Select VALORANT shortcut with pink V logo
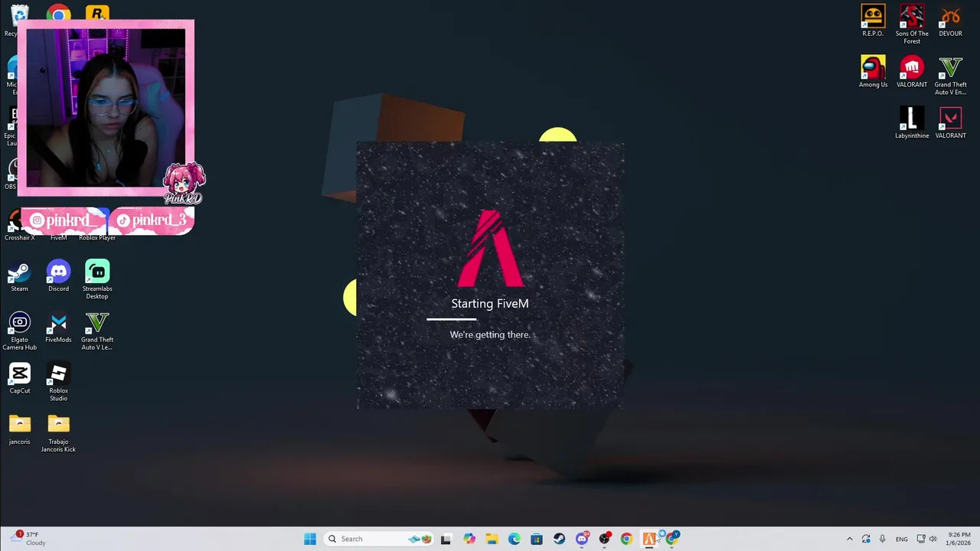980x551 pixels. pos(950,124)
